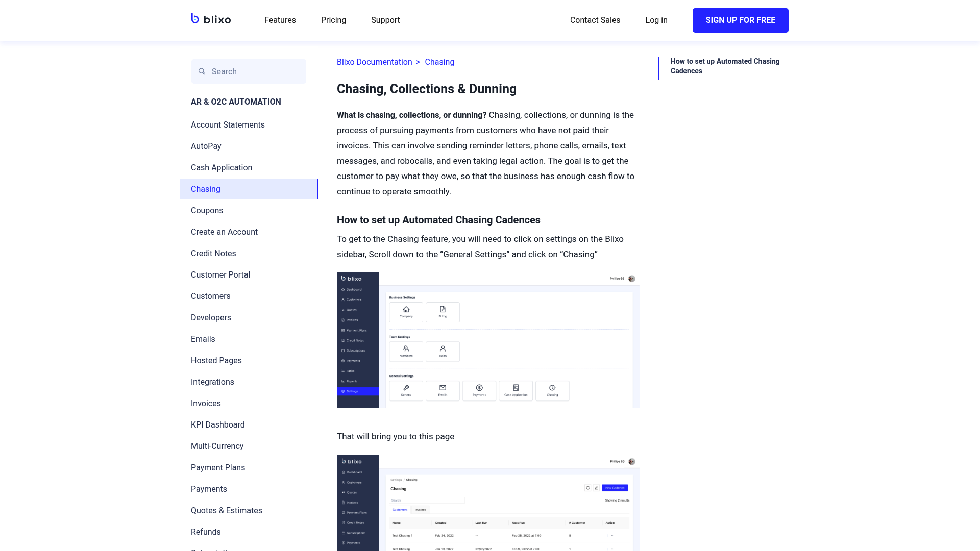Image resolution: width=980 pixels, height=551 pixels.
Task: Open the action menu (…) for Test Chasing 1
Action: click(x=612, y=535)
